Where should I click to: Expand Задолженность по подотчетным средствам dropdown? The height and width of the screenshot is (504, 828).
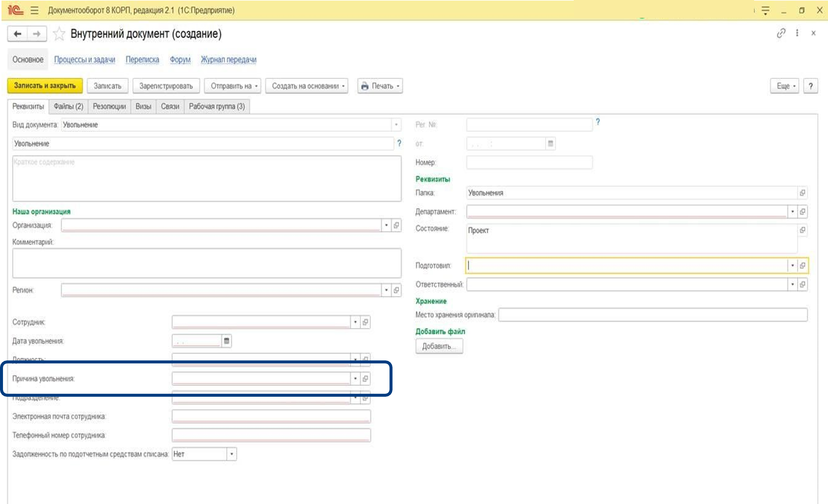pos(232,454)
